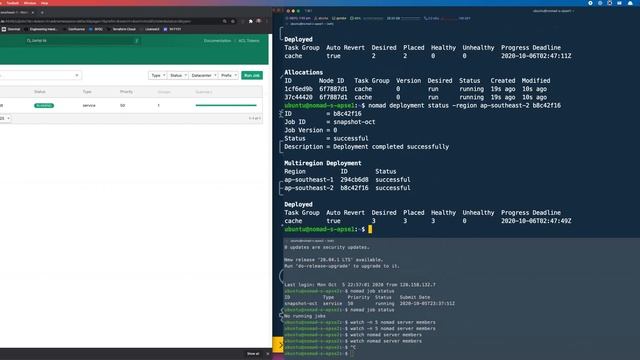Open a new browser tab with plus icon
This screenshot has height=360, width=640.
pyautogui.click(x=42, y=13)
